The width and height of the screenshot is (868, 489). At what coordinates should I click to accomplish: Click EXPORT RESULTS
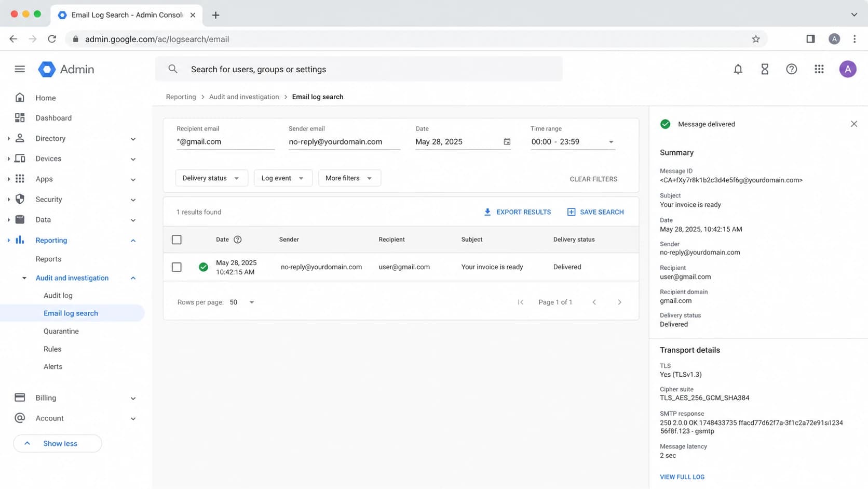[517, 212]
